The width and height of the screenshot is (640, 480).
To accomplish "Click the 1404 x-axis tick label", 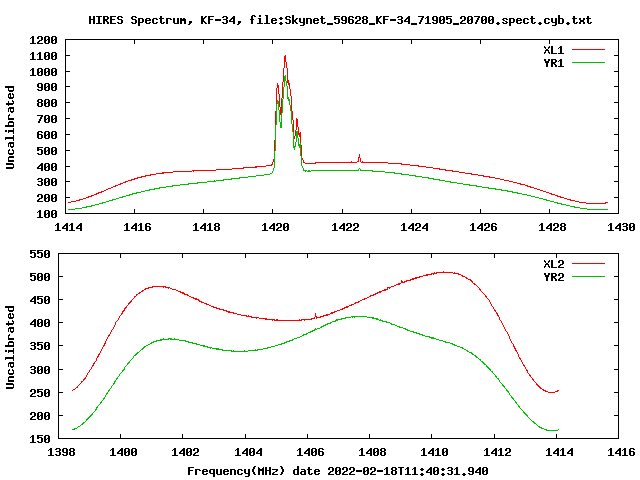I will (x=248, y=452).
